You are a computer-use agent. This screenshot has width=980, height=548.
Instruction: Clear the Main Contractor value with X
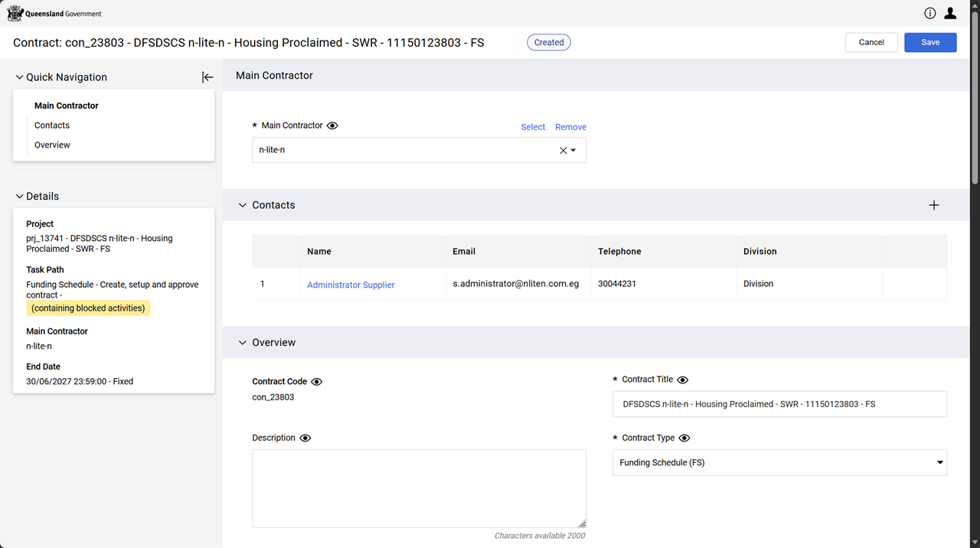pos(563,151)
